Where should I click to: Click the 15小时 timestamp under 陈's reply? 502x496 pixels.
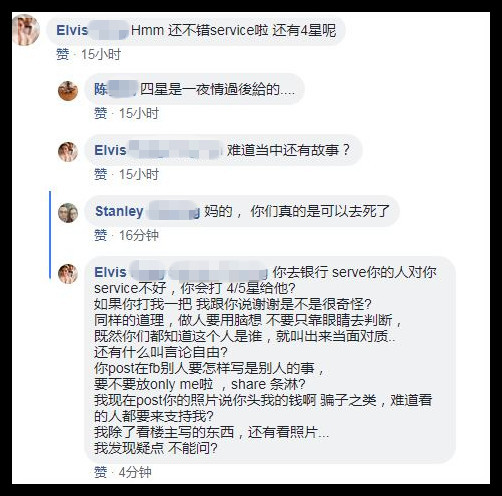139,113
